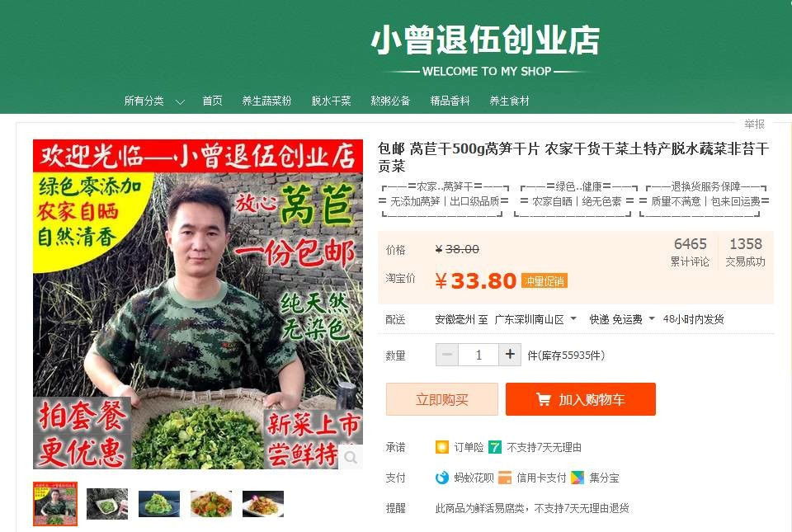View the 6465 累计评论 reviews
This screenshot has height=532, width=792.
coord(690,252)
